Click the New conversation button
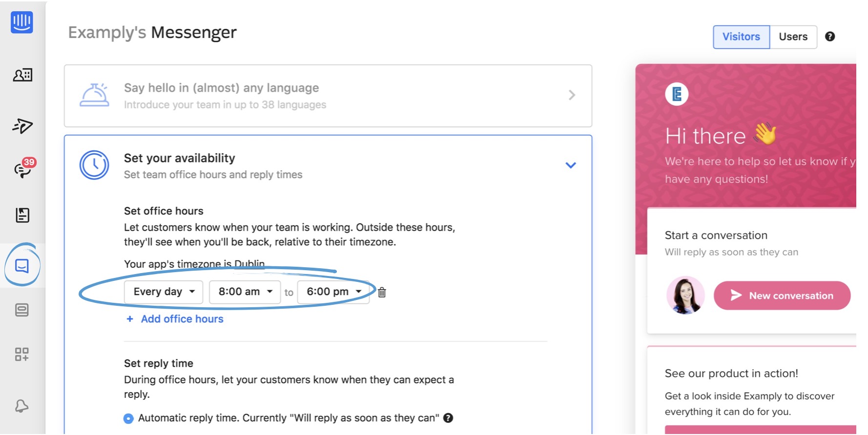Screen dimensions: 868x435 782,296
